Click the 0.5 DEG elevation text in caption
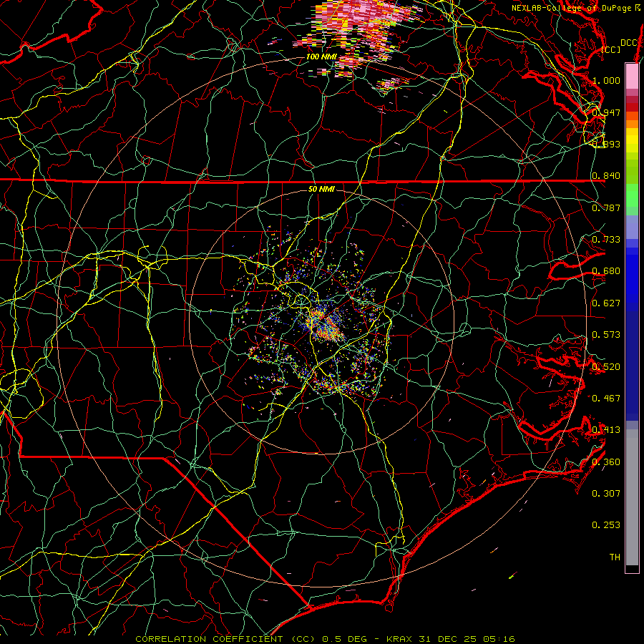This screenshot has height=644, width=644. coord(343,639)
